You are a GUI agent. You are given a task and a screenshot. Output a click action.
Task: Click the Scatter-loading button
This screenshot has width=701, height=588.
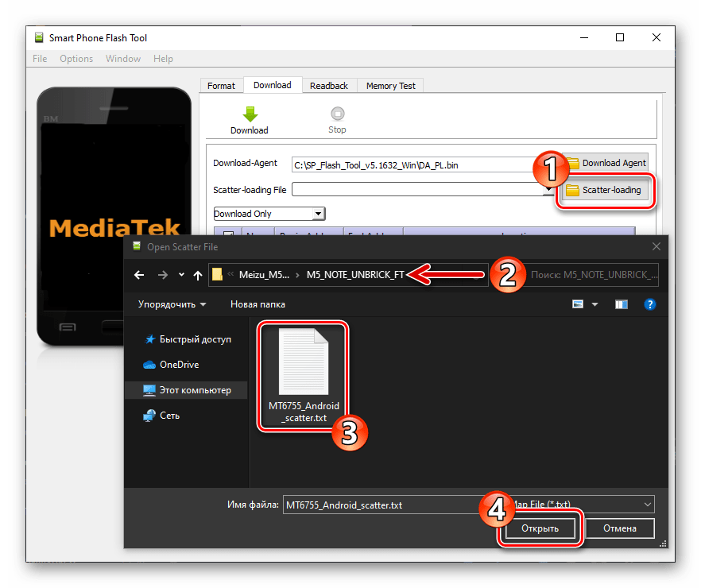coord(603,190)
